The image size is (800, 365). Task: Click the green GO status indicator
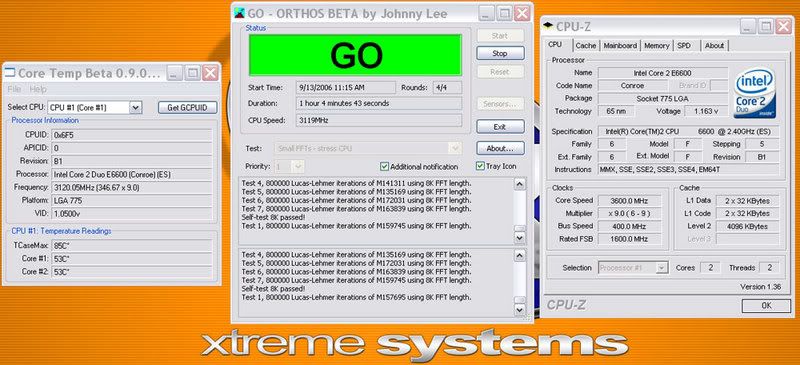click(x=355, y=55)
